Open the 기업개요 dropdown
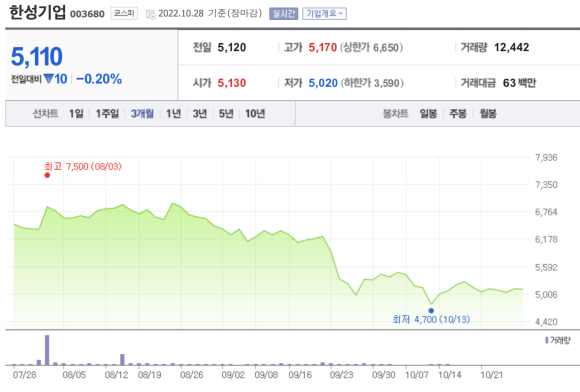Screen dimensions: 580x392 pyautogui.click(x=324, y=14)
